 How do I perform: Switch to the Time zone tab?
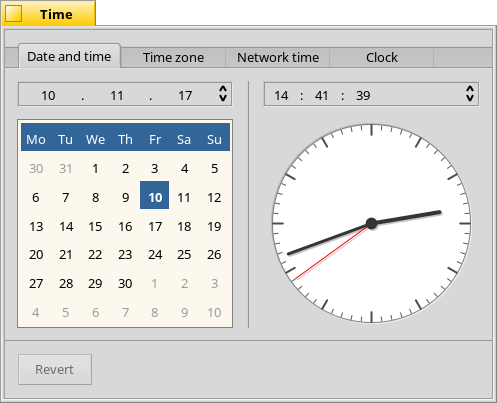pyautogui.click(x=173, y=58)
